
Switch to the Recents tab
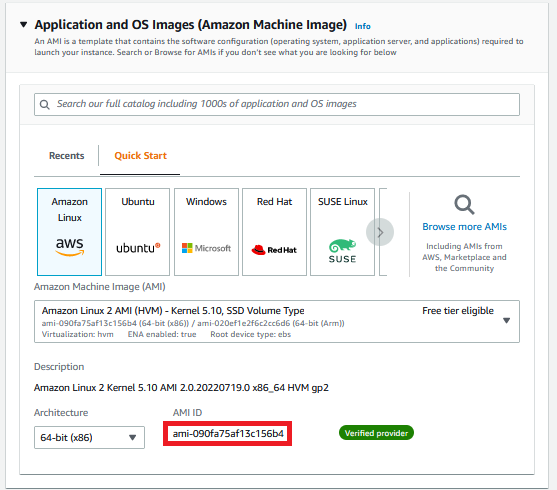coord(66,156)
